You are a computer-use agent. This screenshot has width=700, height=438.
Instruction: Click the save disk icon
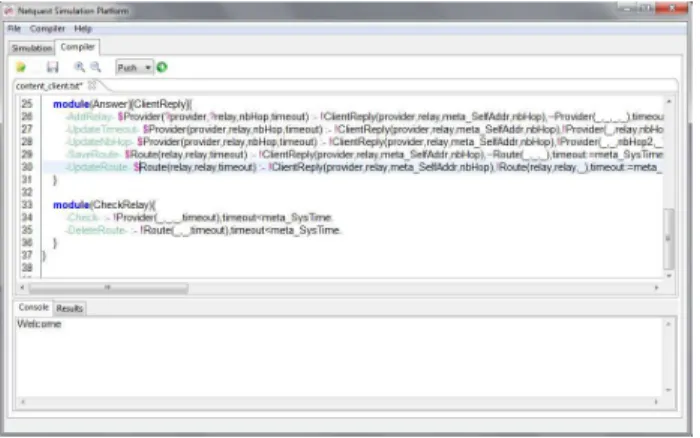click(53, 67)
